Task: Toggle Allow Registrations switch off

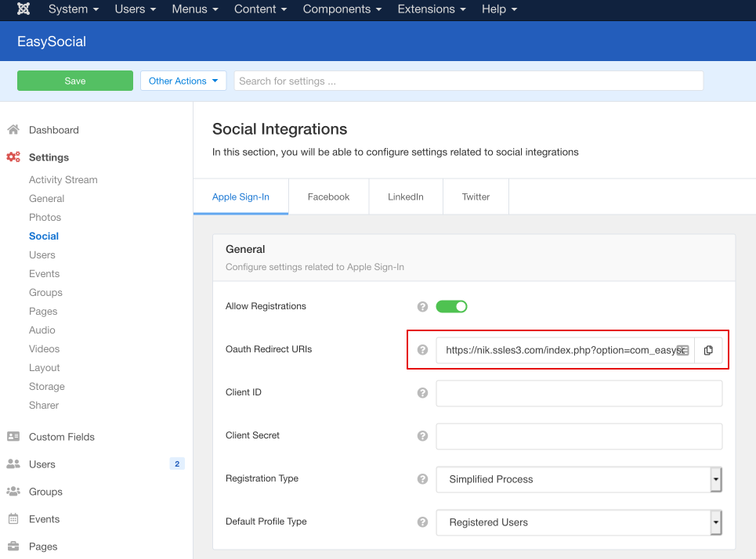Action: point(451,306)
